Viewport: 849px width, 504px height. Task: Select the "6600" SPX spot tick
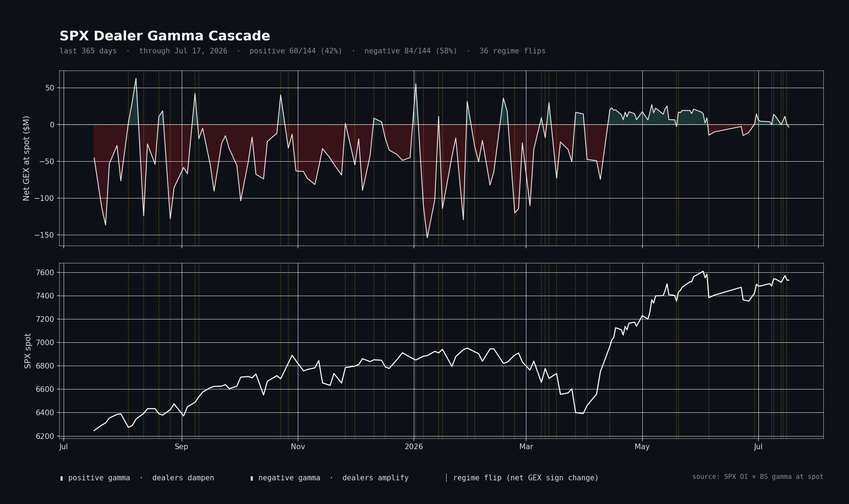[45, 389]
